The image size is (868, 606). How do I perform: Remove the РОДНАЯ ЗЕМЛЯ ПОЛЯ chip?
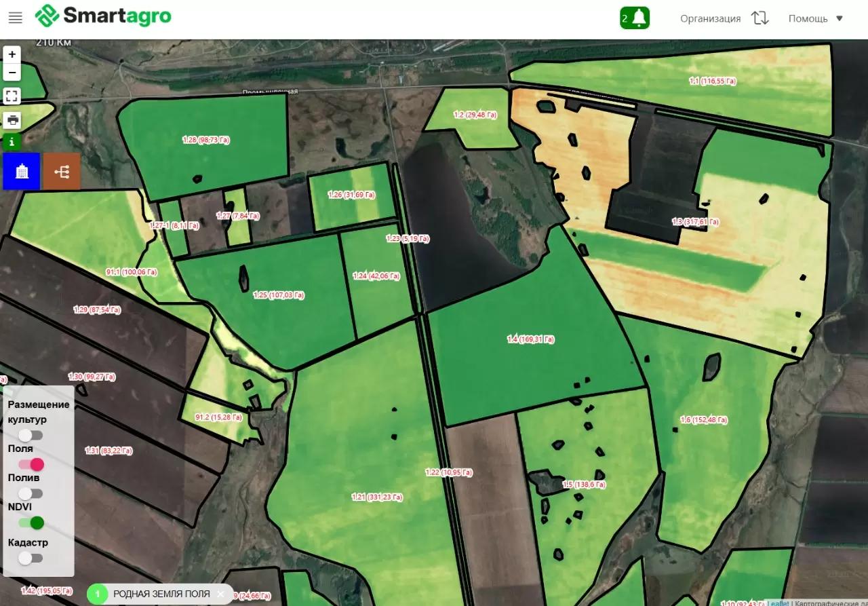click(220, 594)
